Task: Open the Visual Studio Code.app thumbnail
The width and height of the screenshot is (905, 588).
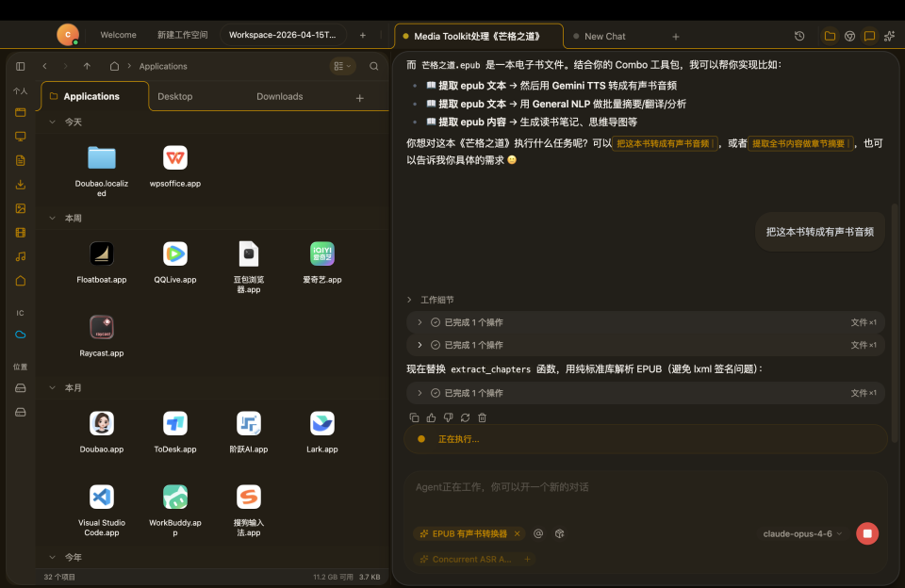Action: (101, 497)
